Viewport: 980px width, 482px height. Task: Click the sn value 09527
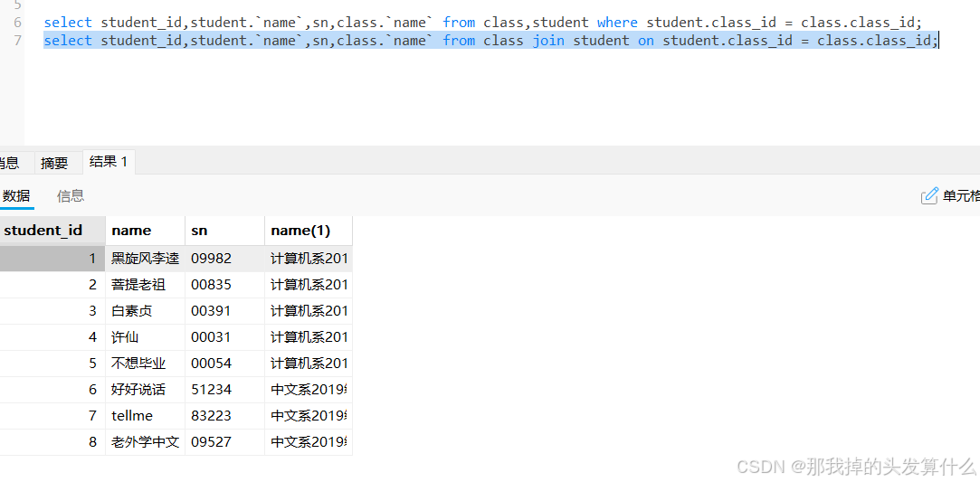coord(225,442)
